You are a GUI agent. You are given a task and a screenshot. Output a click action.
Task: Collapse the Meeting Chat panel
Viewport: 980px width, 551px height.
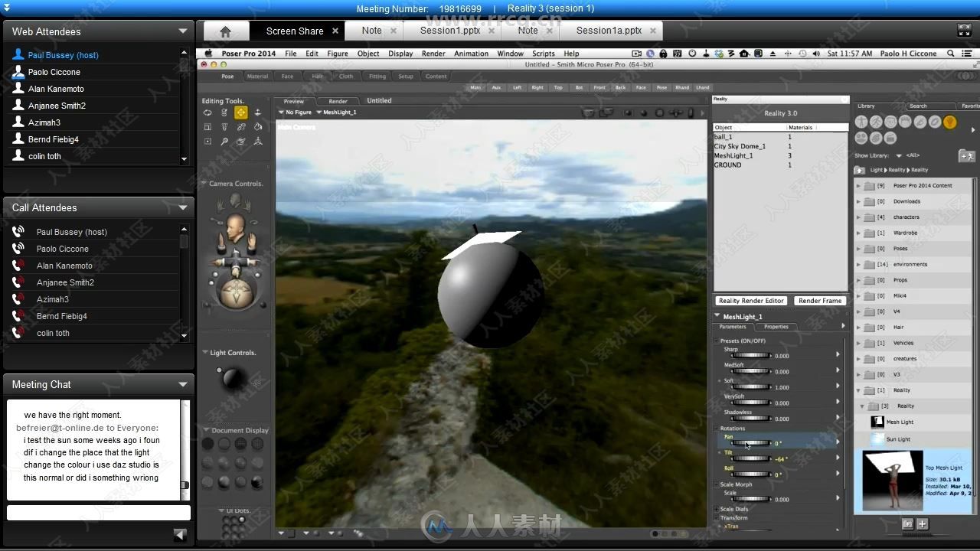pos(183,384)
